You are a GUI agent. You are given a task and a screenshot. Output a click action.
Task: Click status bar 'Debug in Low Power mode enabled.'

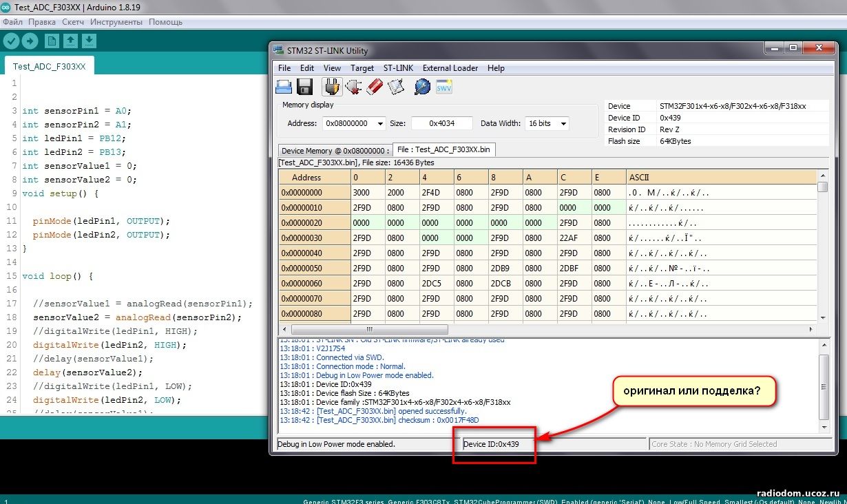336,444
